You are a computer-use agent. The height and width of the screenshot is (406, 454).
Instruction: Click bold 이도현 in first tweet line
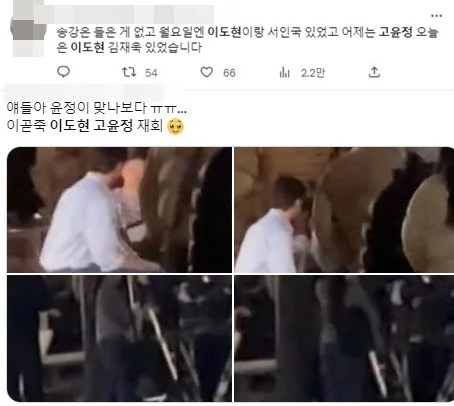224,32
